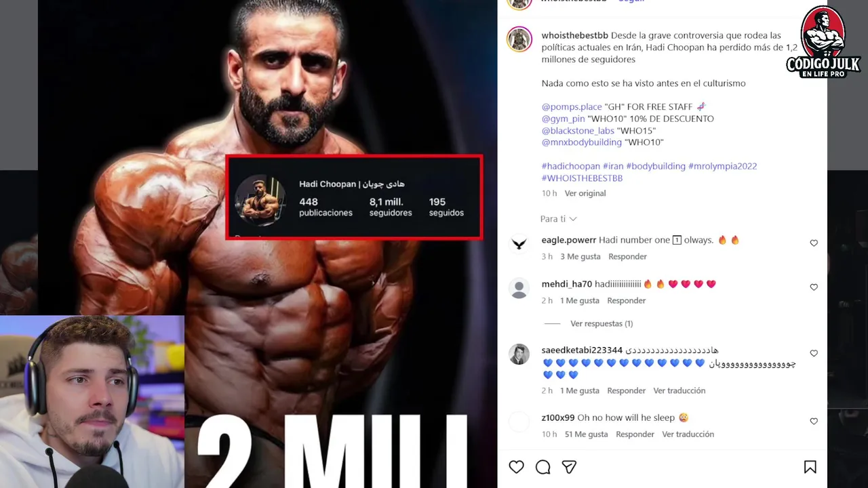Open saeedketabi223344's avatar
The height and width of the screenshot is (488, 868).
pos(519,354)
